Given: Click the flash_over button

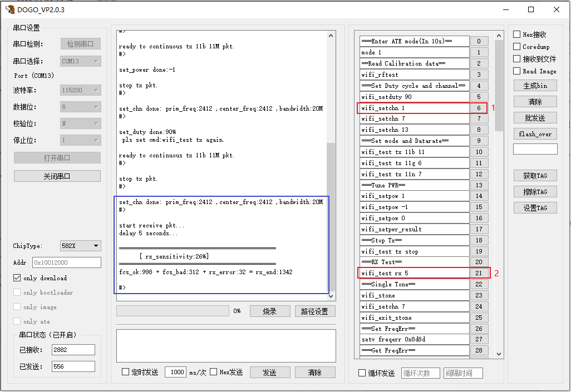Looking at the screenshot, I should pos(535,134).
